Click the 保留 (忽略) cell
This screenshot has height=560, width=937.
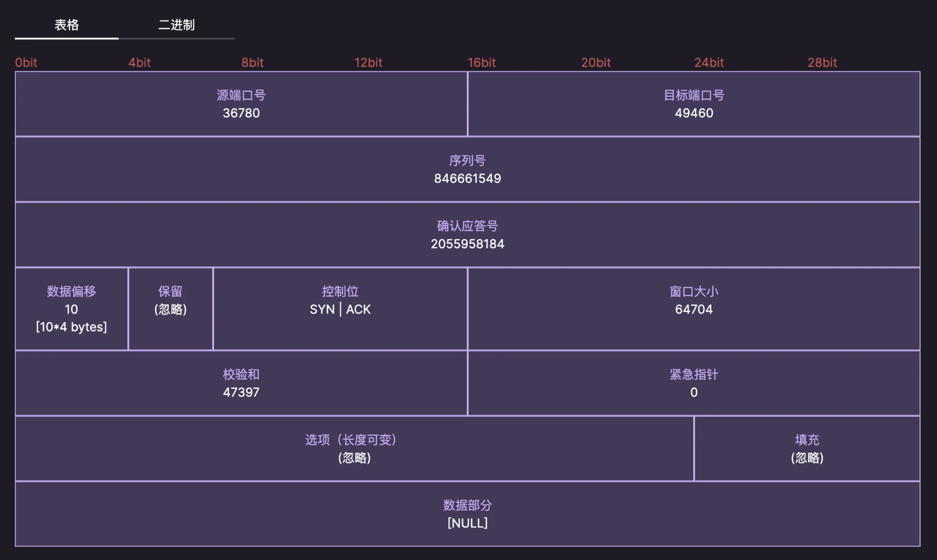170,309
